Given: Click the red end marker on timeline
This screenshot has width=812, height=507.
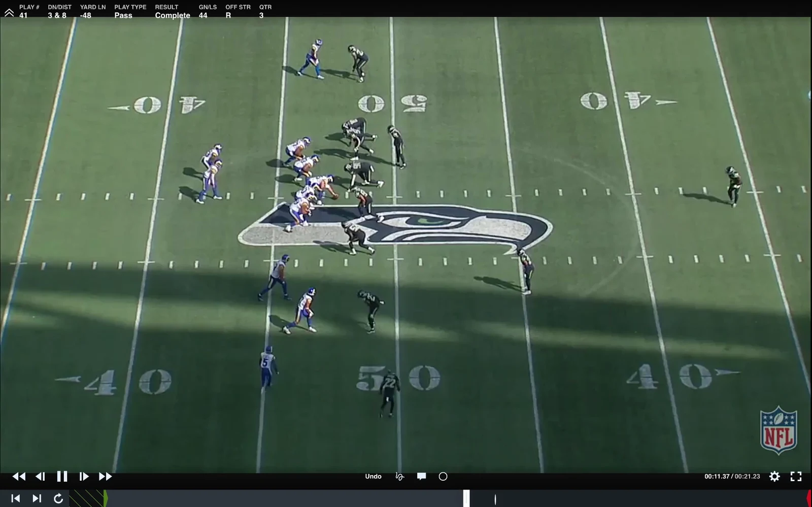Looking at the screenshot, I should (809, 498).
